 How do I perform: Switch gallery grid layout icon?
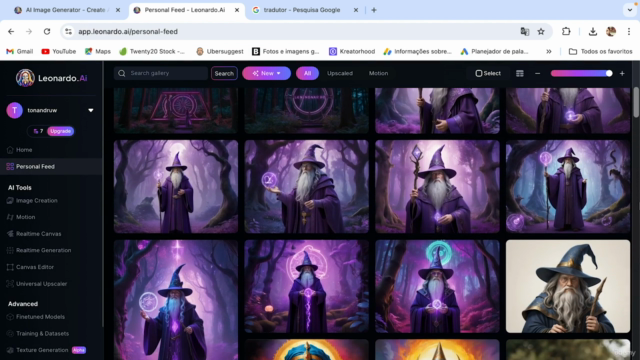tap(520, 73)
